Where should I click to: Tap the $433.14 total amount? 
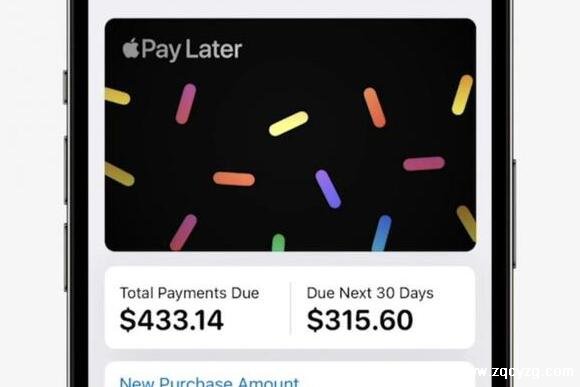point(172,320)
